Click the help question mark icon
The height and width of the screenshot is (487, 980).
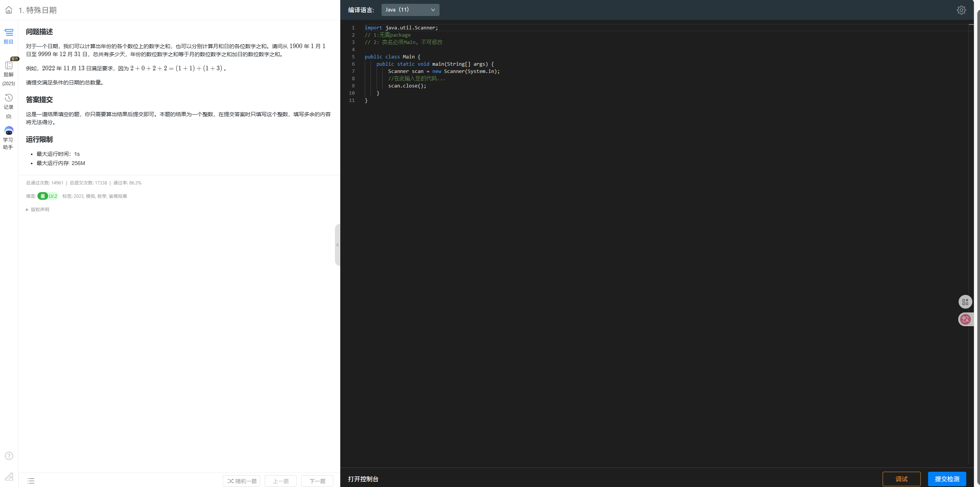click(x=9, y=456)
